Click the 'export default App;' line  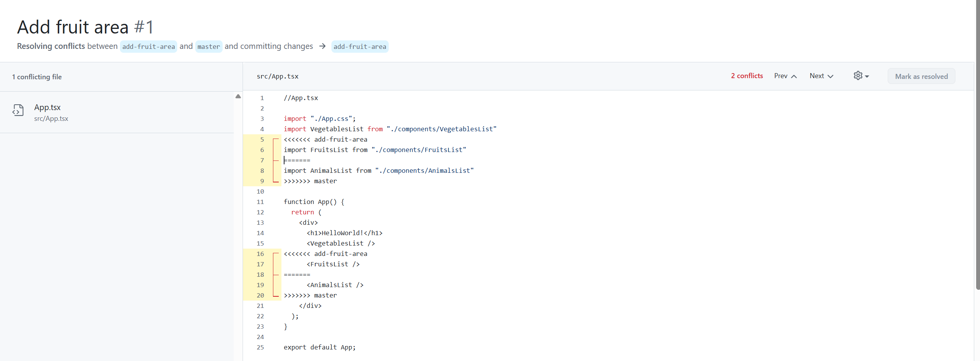tap(319, 347)
